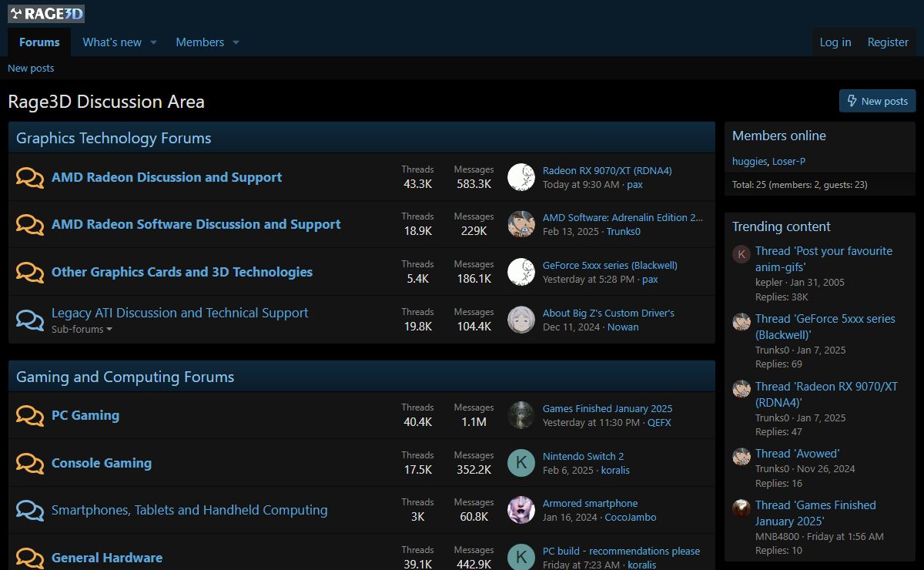Image resolution: width=924 pixels, height=570 pixels.
Task: Click username QEFX in PC Gaming row
Action: (x=659, y=423)
